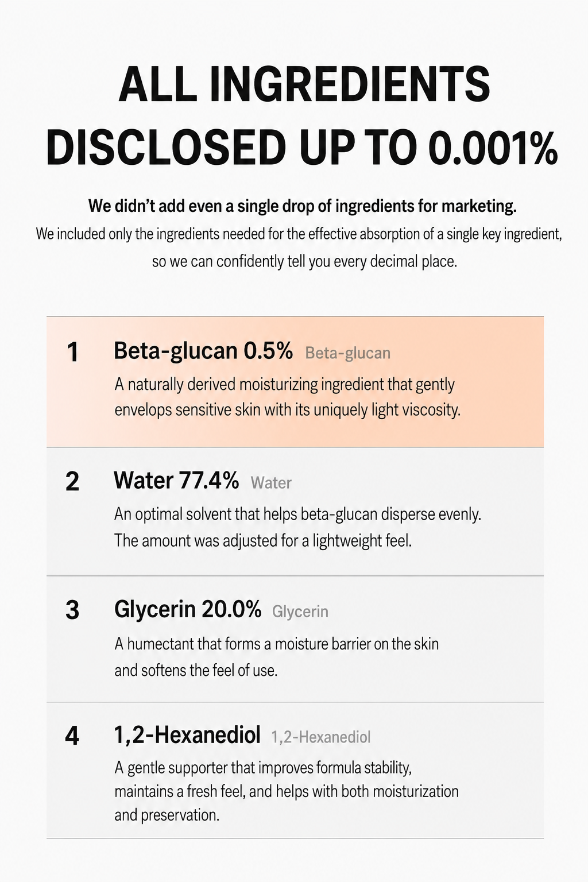Image resolution: width=588 pixels, height=882 pixels.
Task: Click the number 2 row marker
Action: [x=72, y=481]
